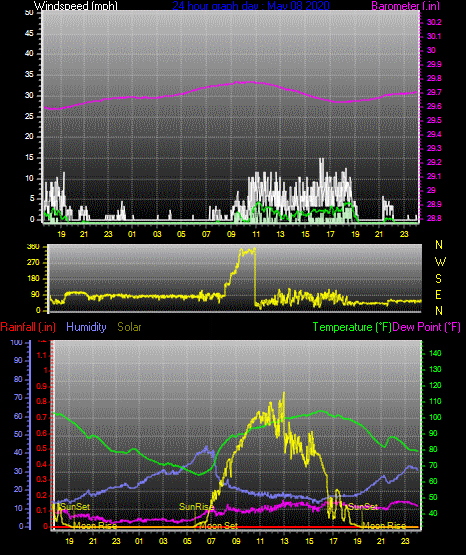
Task: Click the "45" windspeed axis value
Action: (x=29, y=33)
